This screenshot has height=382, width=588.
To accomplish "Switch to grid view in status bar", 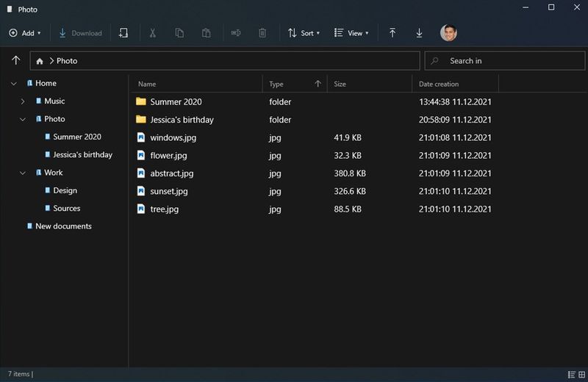I will [x=581, y=375].
